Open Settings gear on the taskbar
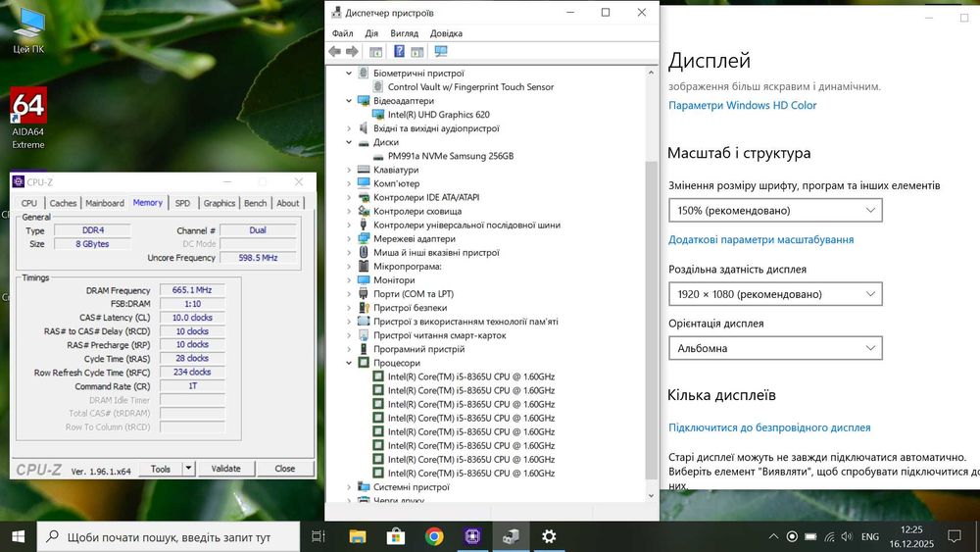 click(549, 536)
